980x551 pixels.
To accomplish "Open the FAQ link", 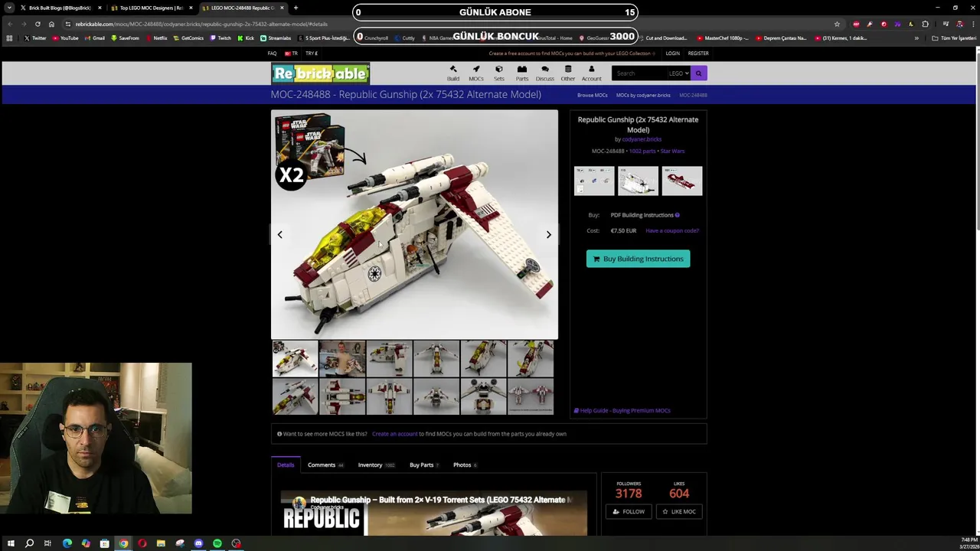I will tap(272, 54).
